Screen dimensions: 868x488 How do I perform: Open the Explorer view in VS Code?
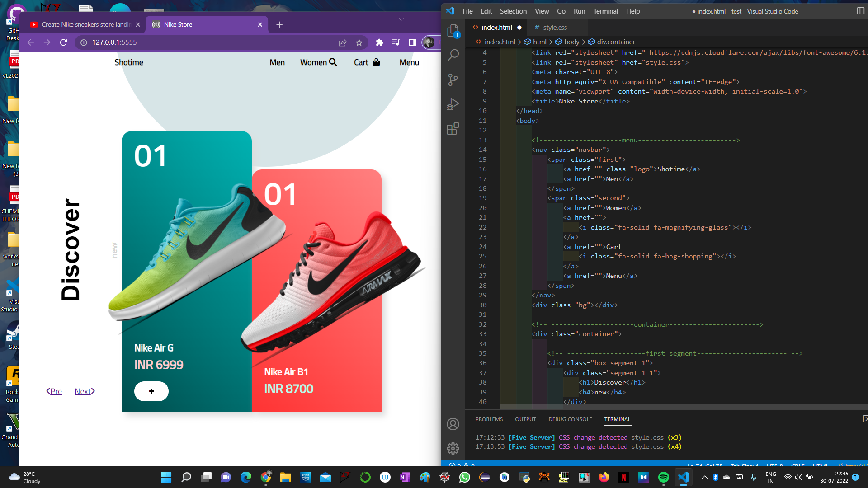(453, 31)
